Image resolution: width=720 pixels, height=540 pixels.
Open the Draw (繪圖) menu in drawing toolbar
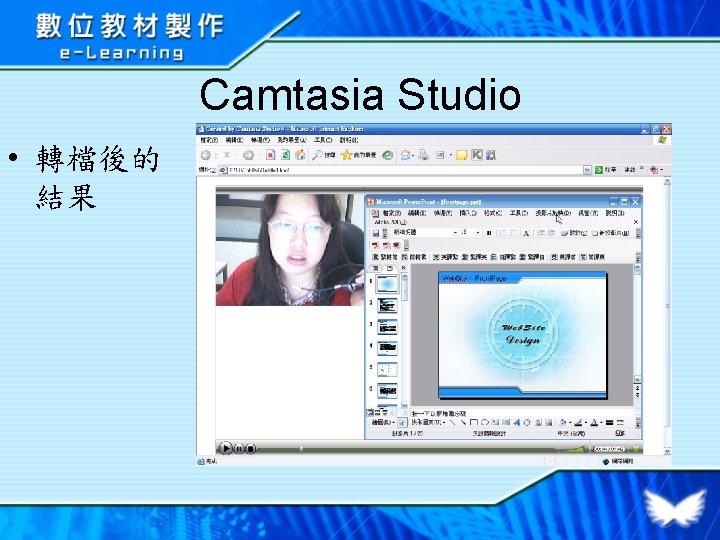[383, 422]
